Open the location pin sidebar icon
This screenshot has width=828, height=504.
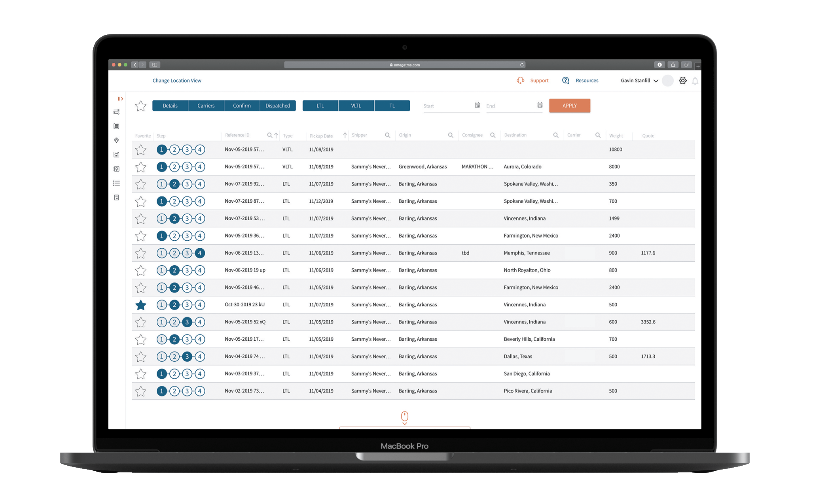[x=116, y=140]
